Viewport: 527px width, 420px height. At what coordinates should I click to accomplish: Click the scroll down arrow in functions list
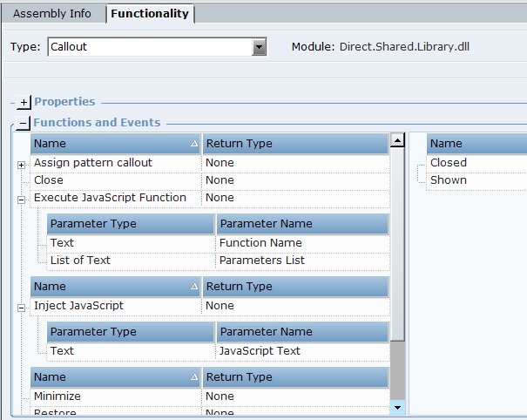point(397,406)
